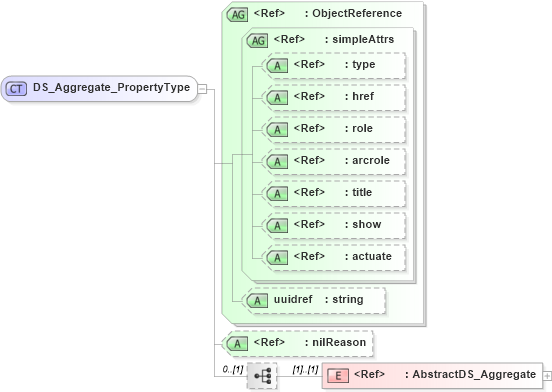Image resolution: width=552 pixels, height=392 pixels.
Task: Select the 'uuidref' attribute name
Action: (293, 299)
